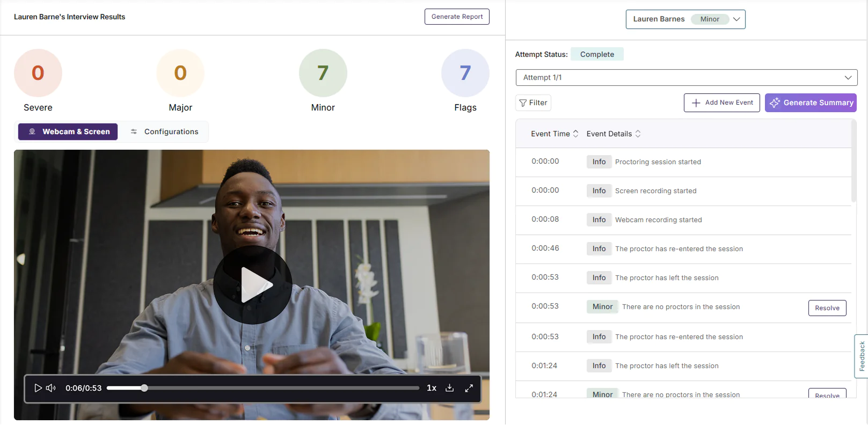Open the Filter funnel button
868x432 pixels.
[533, 103]
